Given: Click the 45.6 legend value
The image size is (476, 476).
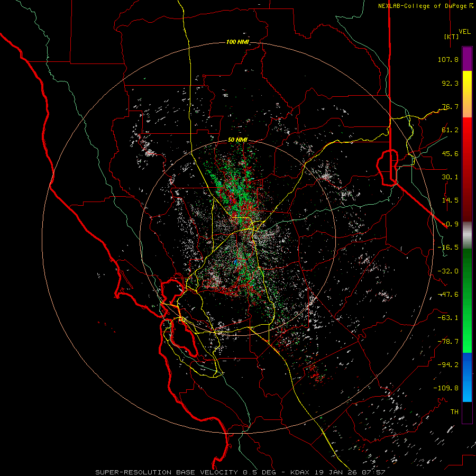Looking at the screenshot, I should point(450,153).
